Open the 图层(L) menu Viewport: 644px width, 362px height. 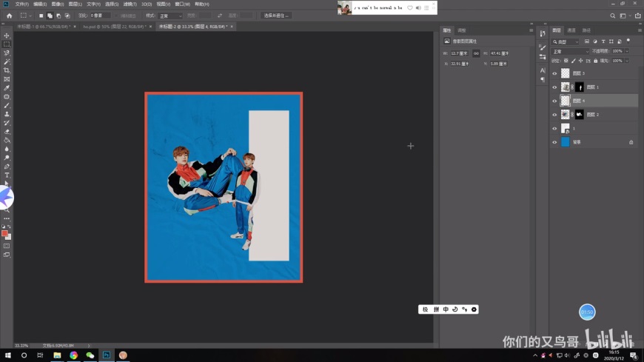76,4
